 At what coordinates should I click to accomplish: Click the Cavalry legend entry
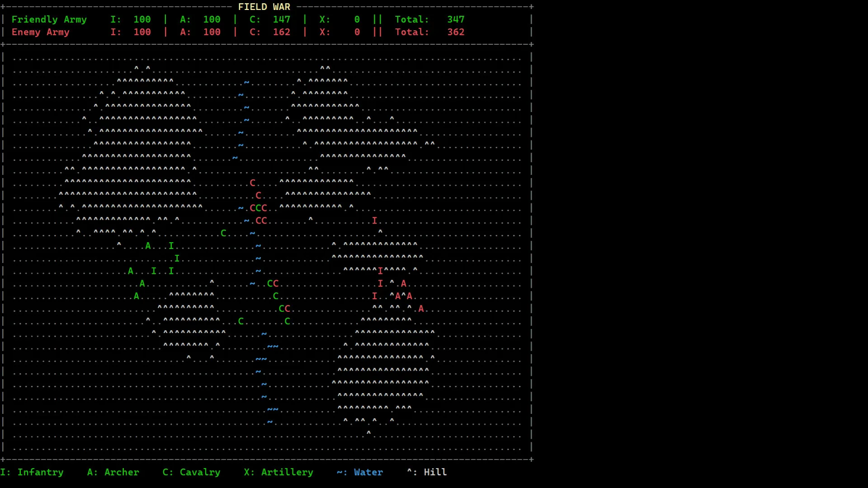191,472
